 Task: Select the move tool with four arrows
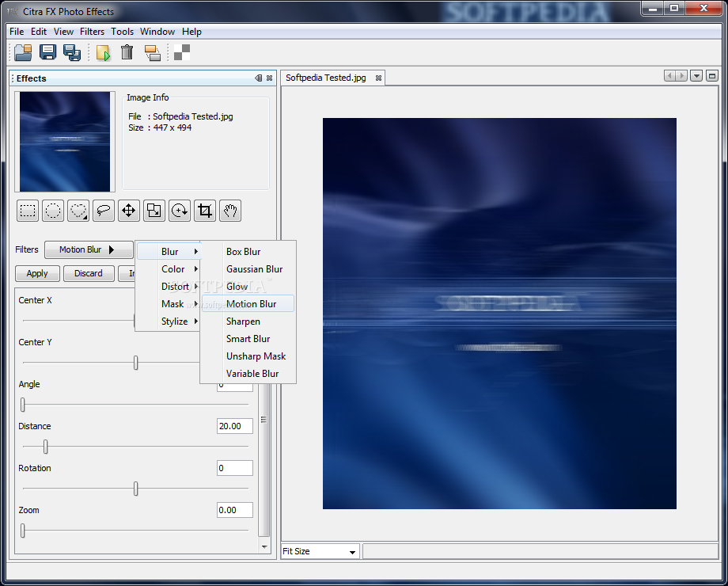tap(129, 211)
